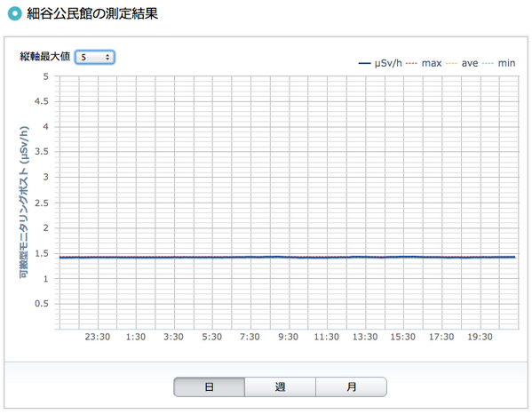Select the 日 (day) tab
This screenshot has width=532, height=414.
point(209,386)
